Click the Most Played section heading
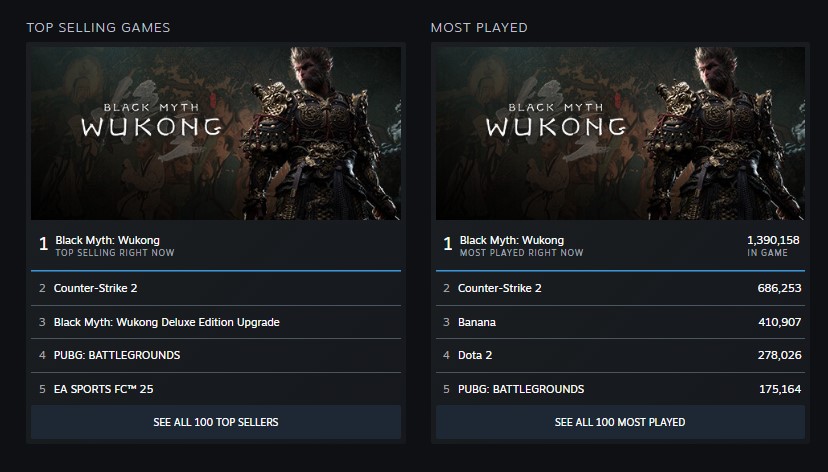Screen dimensions: 828x472 (479, 27)
